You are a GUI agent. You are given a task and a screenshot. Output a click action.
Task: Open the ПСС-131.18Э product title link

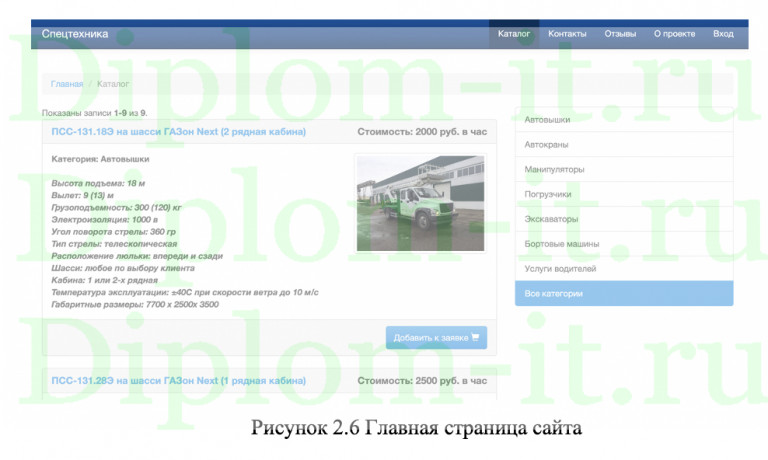(179, 132)
